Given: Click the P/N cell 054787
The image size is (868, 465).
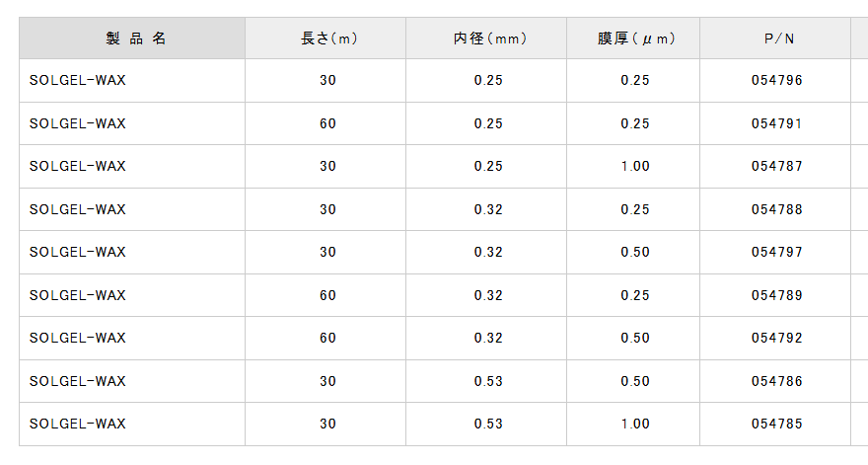Looking at the screenshot, I should 777,166.
